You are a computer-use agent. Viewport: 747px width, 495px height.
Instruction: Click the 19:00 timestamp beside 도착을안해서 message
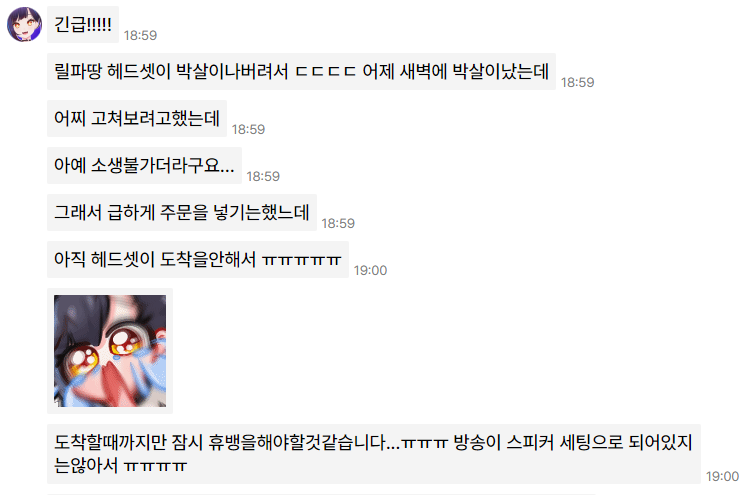(370, 271)
